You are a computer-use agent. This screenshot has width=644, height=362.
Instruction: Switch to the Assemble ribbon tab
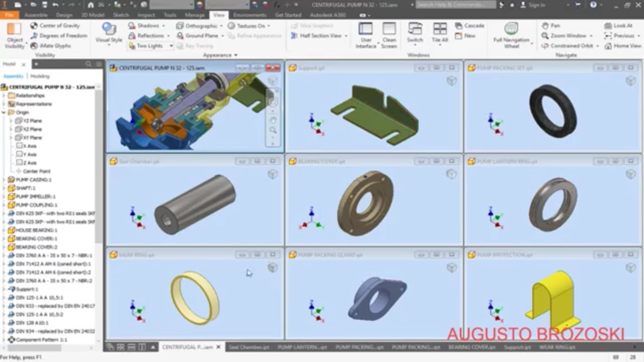click(x=36, y=15)
